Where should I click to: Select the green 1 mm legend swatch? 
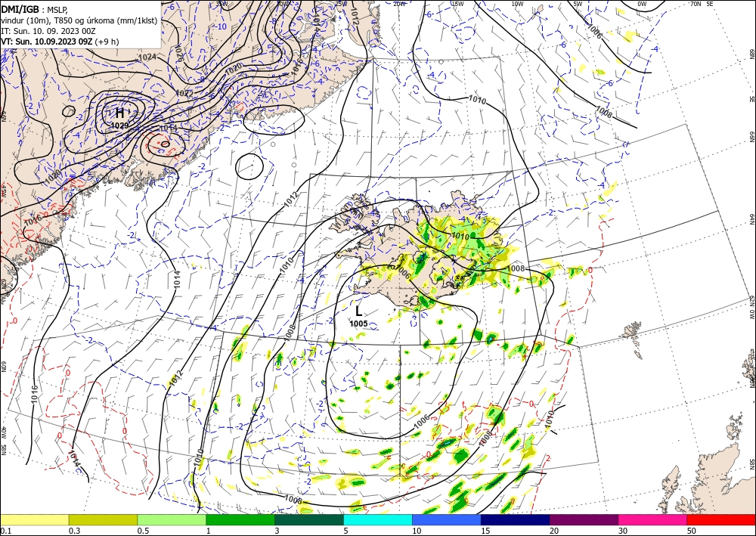(x=240, y=519)
